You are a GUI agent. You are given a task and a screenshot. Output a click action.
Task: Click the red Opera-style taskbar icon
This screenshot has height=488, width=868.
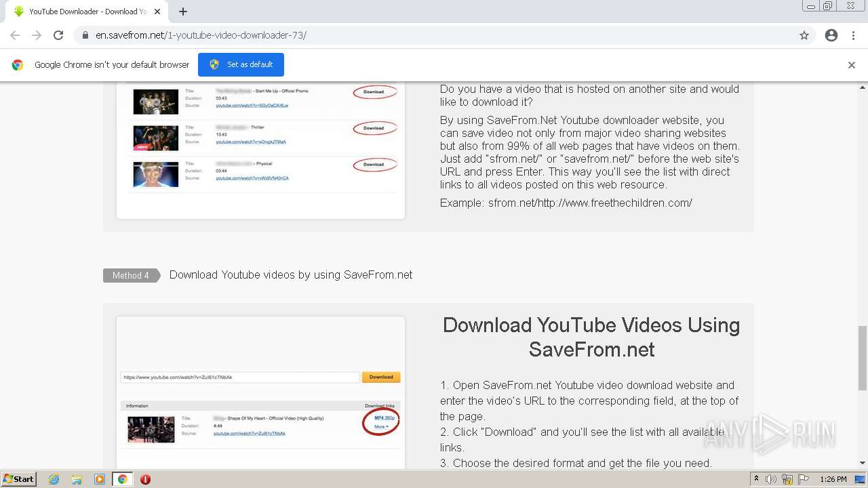145,479
